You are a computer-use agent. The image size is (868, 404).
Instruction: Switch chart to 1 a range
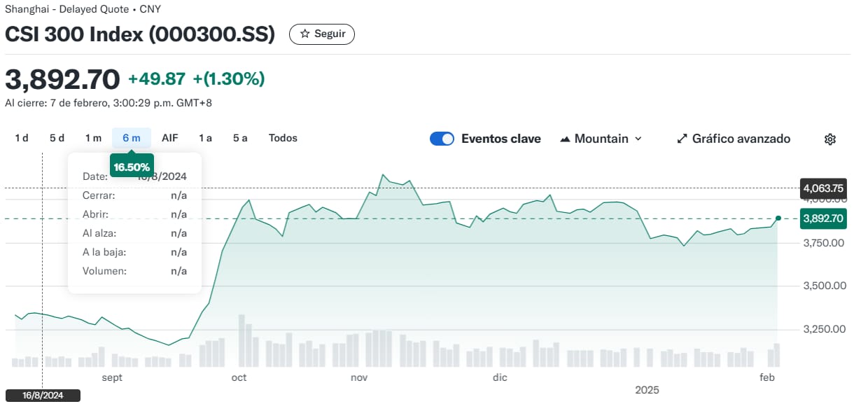point(205,138)
